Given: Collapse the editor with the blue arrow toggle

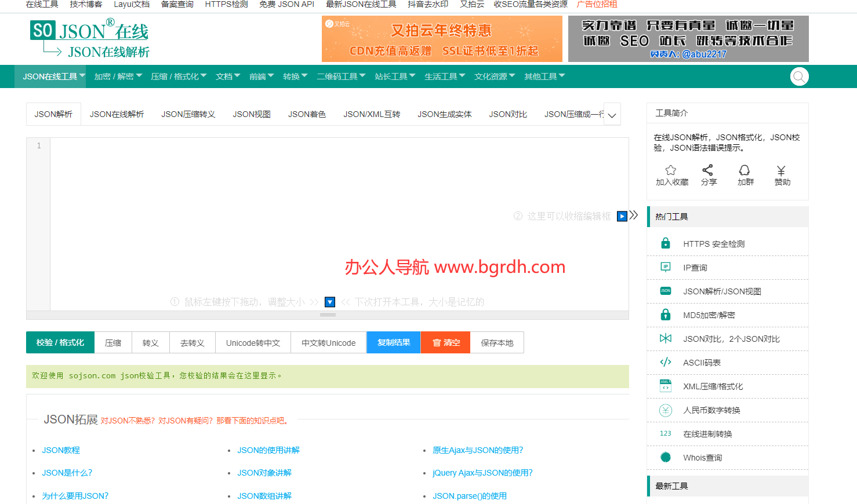Looking at the screenshot, I should (621, 216).
